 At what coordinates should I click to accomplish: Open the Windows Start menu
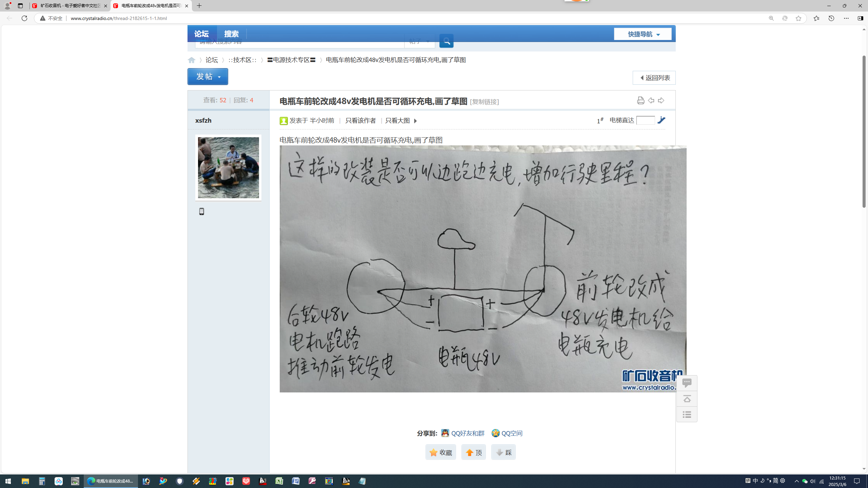8,481
